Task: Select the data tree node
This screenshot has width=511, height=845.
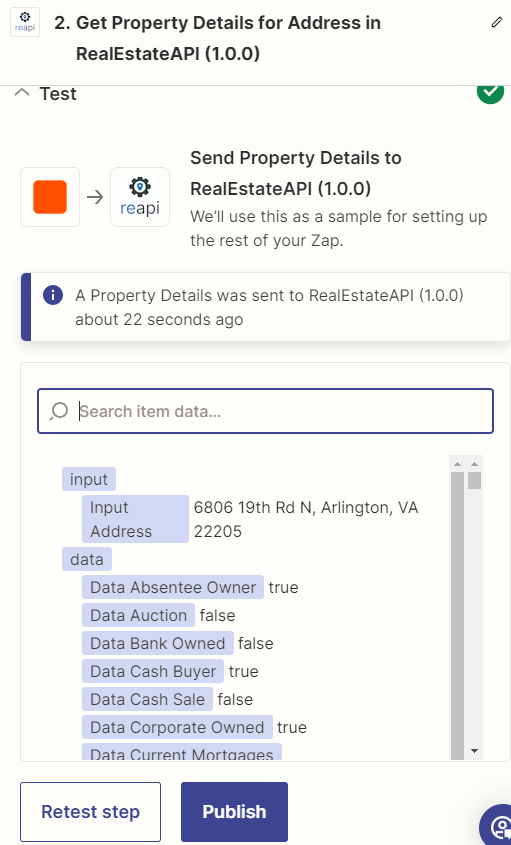Action: tap(87, 559)
